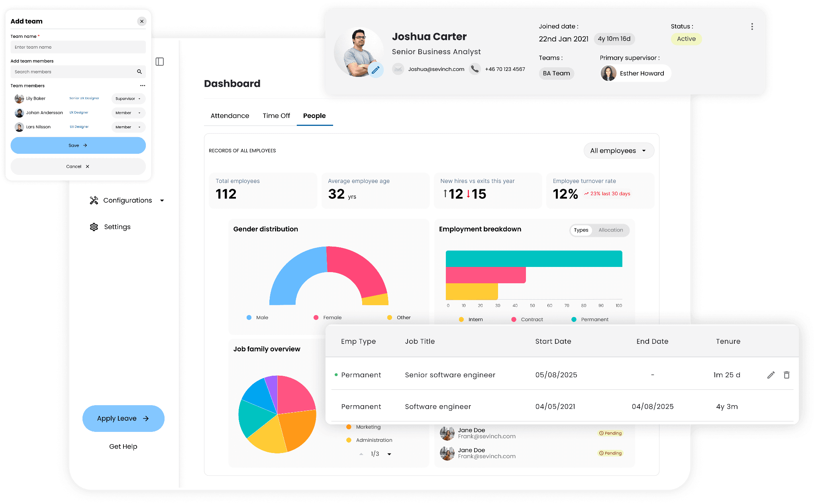The image size is (816, 504).
Task: Click the pencil edit icon on Joshua's photo
Action: point(375,70)
